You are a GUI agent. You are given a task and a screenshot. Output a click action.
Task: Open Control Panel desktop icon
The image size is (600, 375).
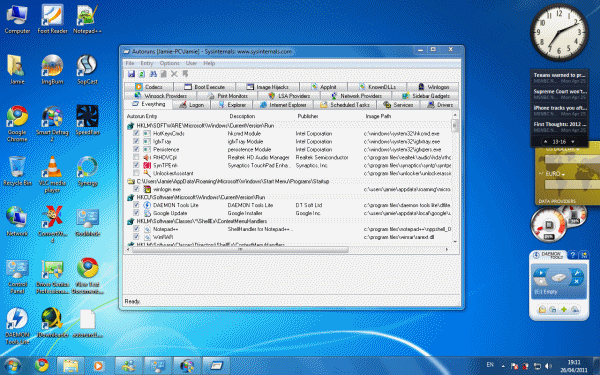(x=17, y=276)
